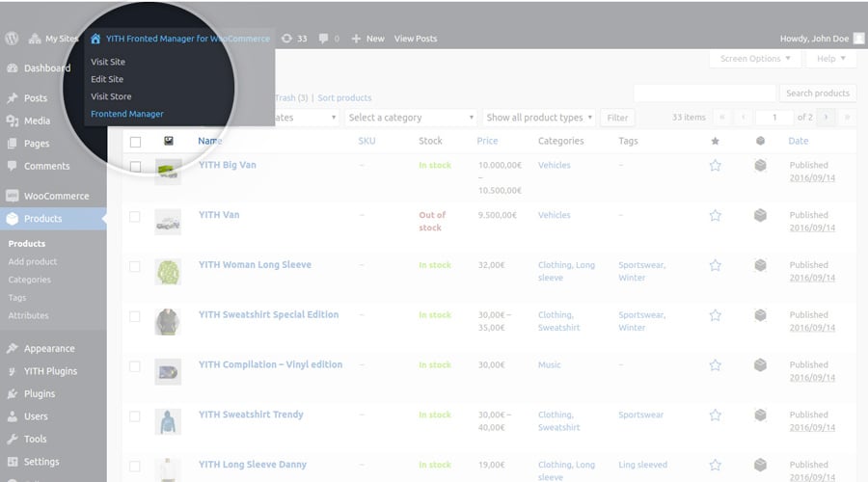Open My Sites in the admin bar
The height and width of the screenshot is (482, 868).
[53, 39]
